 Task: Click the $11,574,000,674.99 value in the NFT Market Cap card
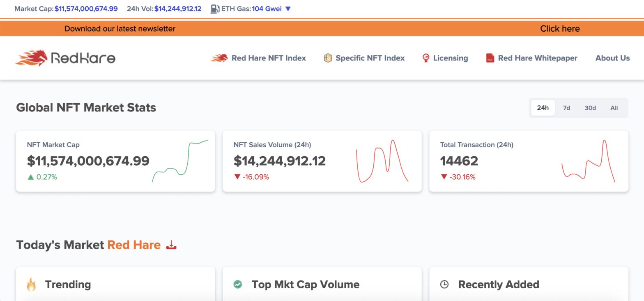88,161
